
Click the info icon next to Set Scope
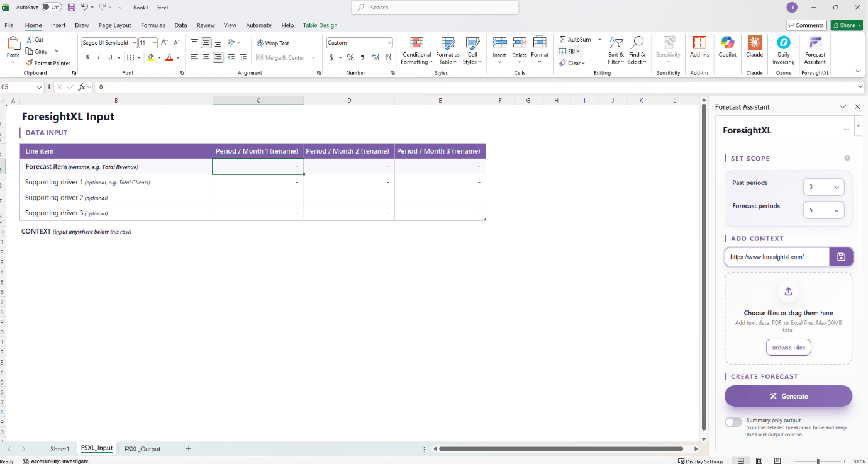[x=847, y=158]
